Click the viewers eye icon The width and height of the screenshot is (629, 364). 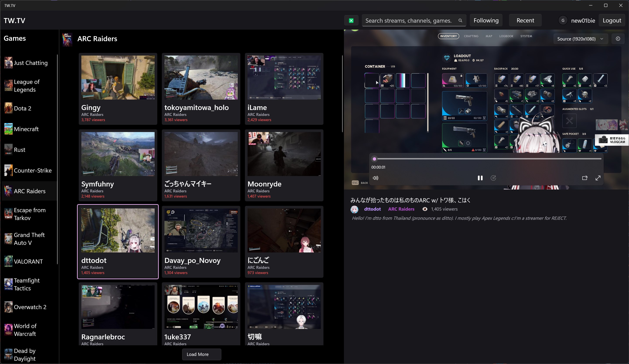[x=425, y=209]
